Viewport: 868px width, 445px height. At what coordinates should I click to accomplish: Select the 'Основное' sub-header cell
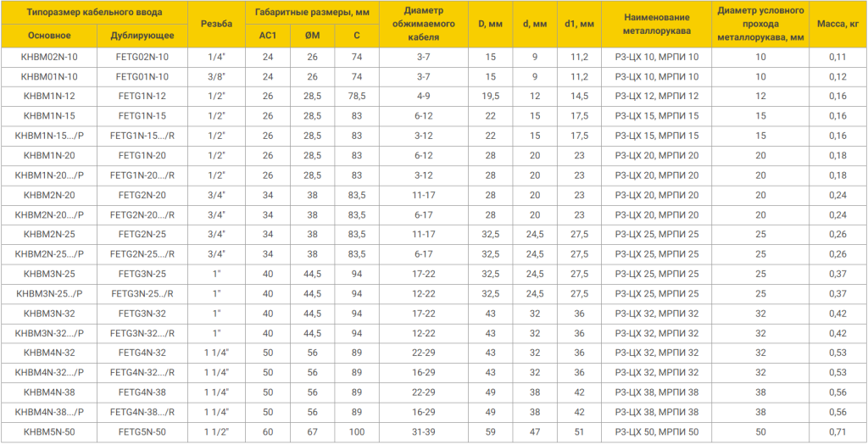pyautogui.click(x=49, y=36)
